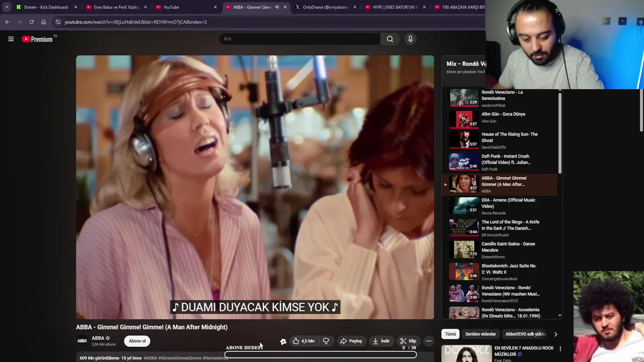Click the mix playlist scrollbar
Image resolution: width=644 pixels, height=362 pixels.
[560, 133]
